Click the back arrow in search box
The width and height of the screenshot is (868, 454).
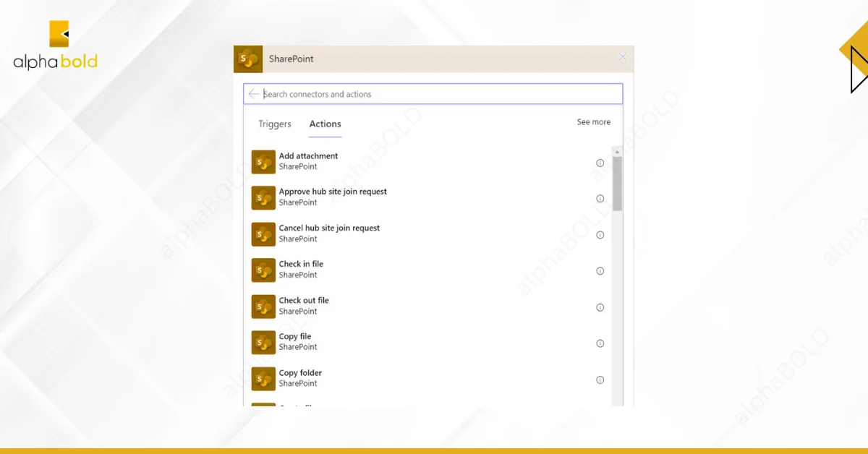[x=253, y=94]
